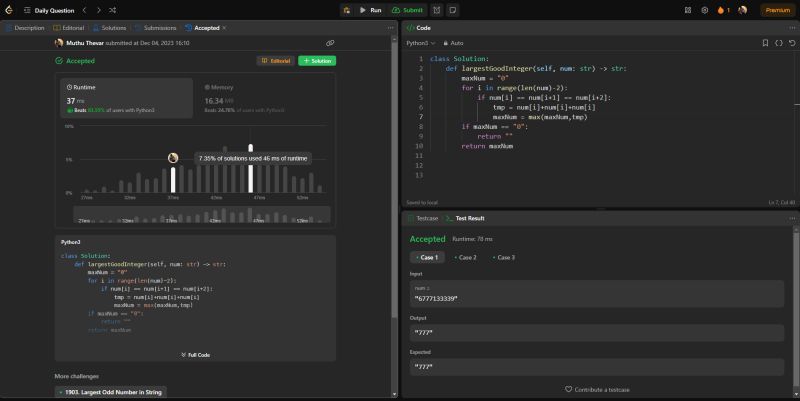Open the debugger icon beside Run
Screen dimensions: 800x401
(x=347, y=10)
